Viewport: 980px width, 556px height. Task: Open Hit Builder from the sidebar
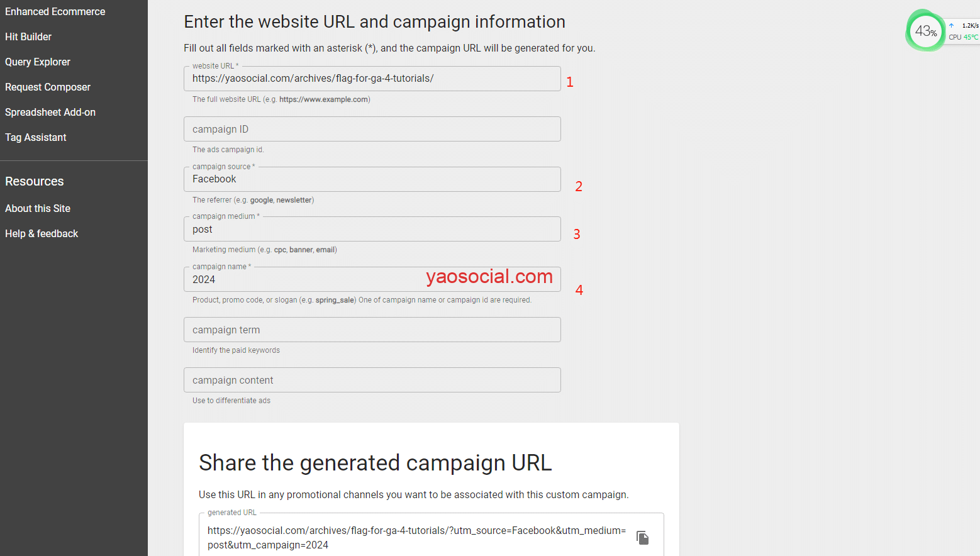pos(28,37)
